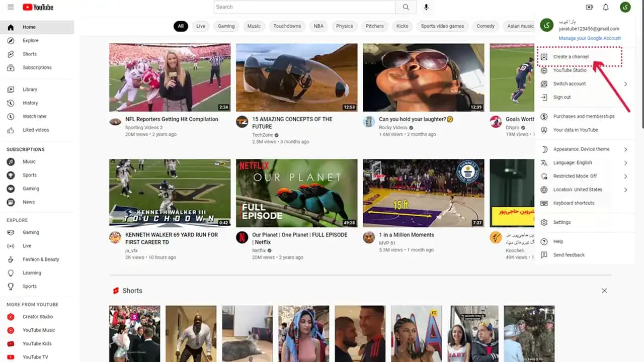This screenshot has width=644, height=362.
Task: Select the Gaming filter chip
Action: coord(226,26)
